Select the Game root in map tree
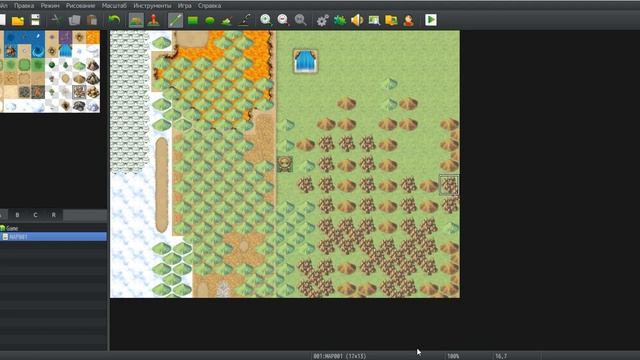This screenshot has height=360, width=640. [12, 228]
